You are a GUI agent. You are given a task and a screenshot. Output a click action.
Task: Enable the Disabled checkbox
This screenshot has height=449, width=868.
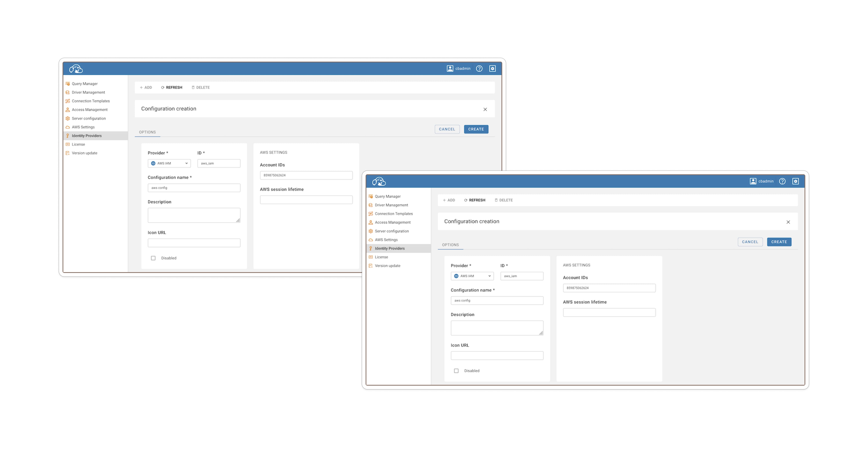click(x=153, y=258)
